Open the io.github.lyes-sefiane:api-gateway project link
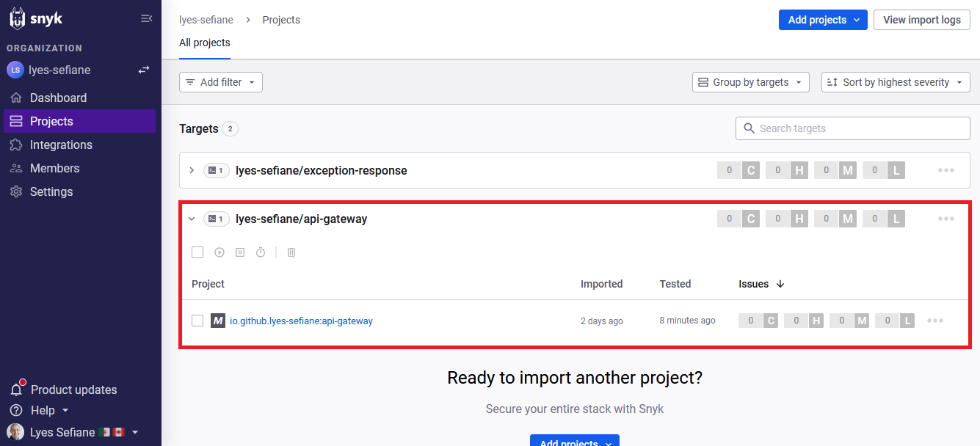 coord(301,321)
